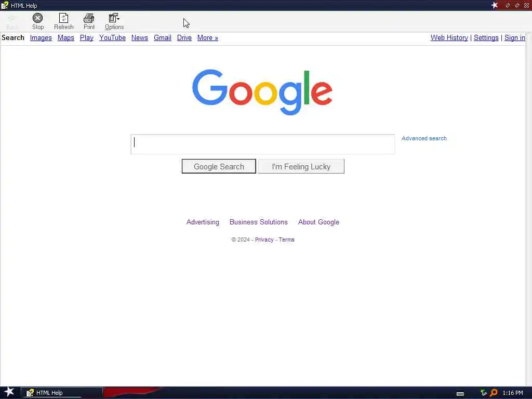This screenshot has height=399, width=532.
Task: Click the Print toolbar icon
Action: pos(89,21)
